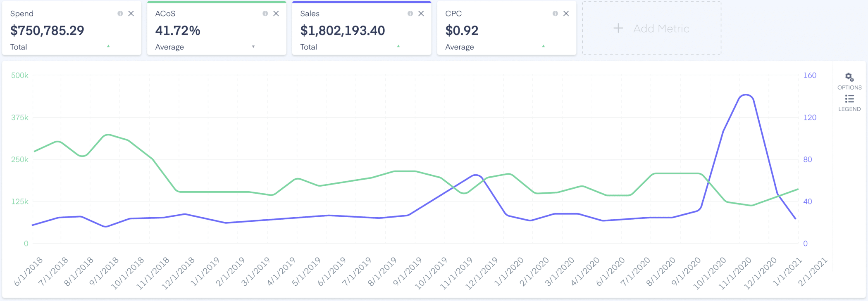Screen dimensions: 868x301
Task: Click the Average label under ACoS
Action: click(x=169, y=47)
